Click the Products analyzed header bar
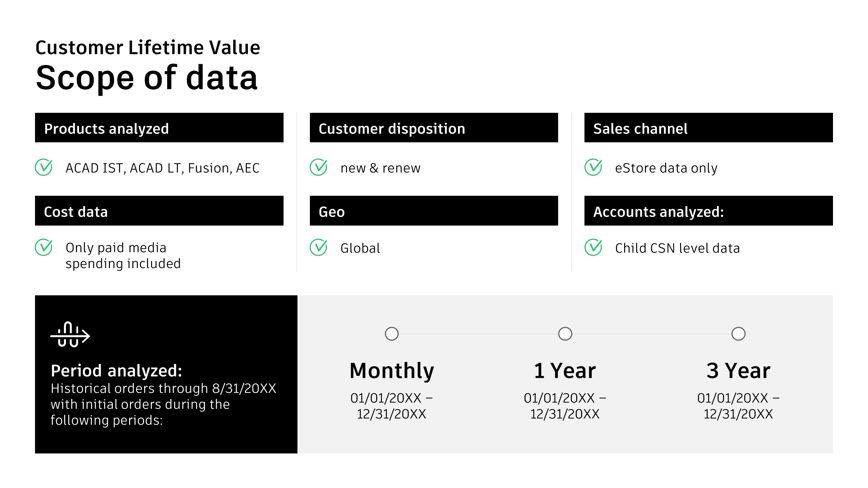868x488 pixels. (x=159, y=128)
